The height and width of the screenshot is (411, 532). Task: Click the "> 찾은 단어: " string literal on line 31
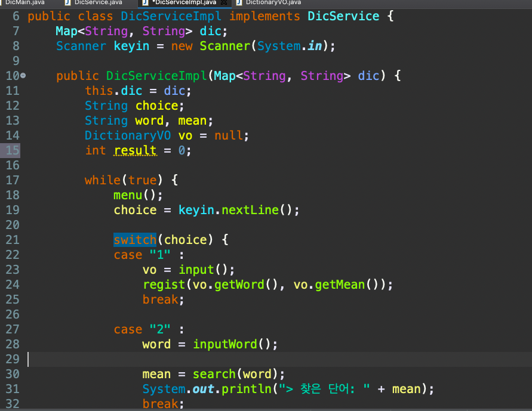point(324,389)
